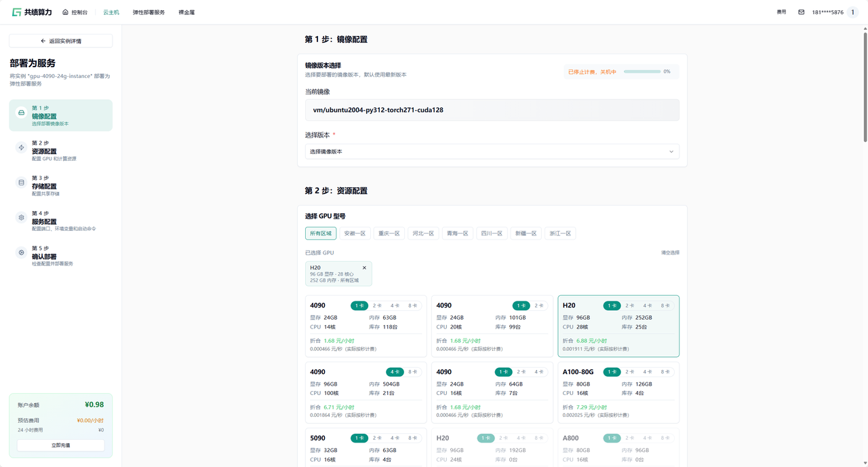868x467 pixels.
Task: Switch to the 弹性部署服务 tab
Action: 149,12
